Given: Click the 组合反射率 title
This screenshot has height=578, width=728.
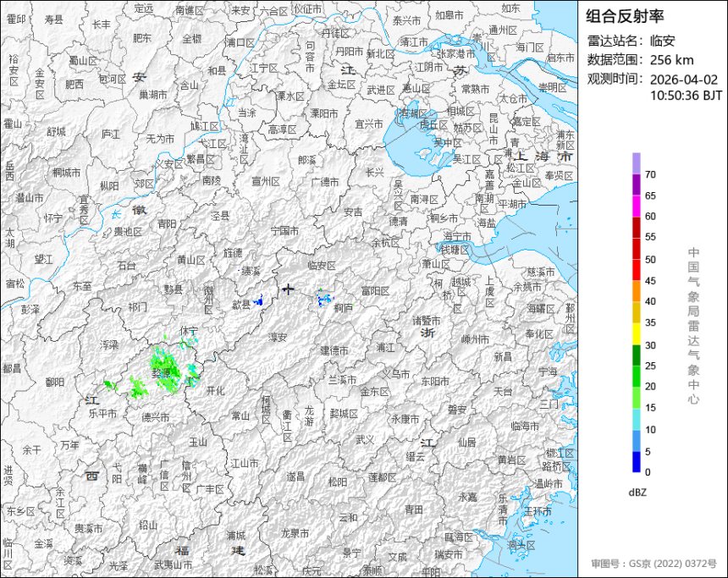Looking at the screenshot, I should pyautogui.click(x=625, y=16).
